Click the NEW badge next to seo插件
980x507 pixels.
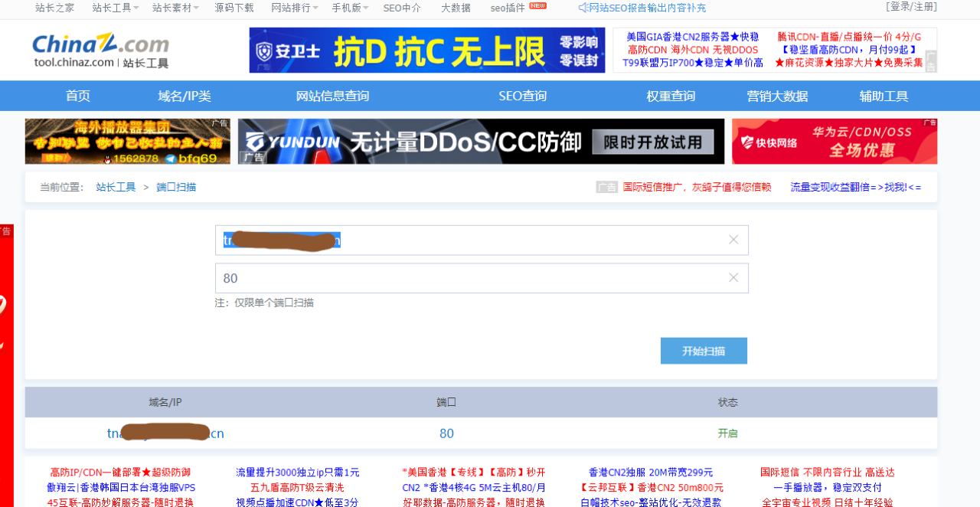[x=537, y=5]
